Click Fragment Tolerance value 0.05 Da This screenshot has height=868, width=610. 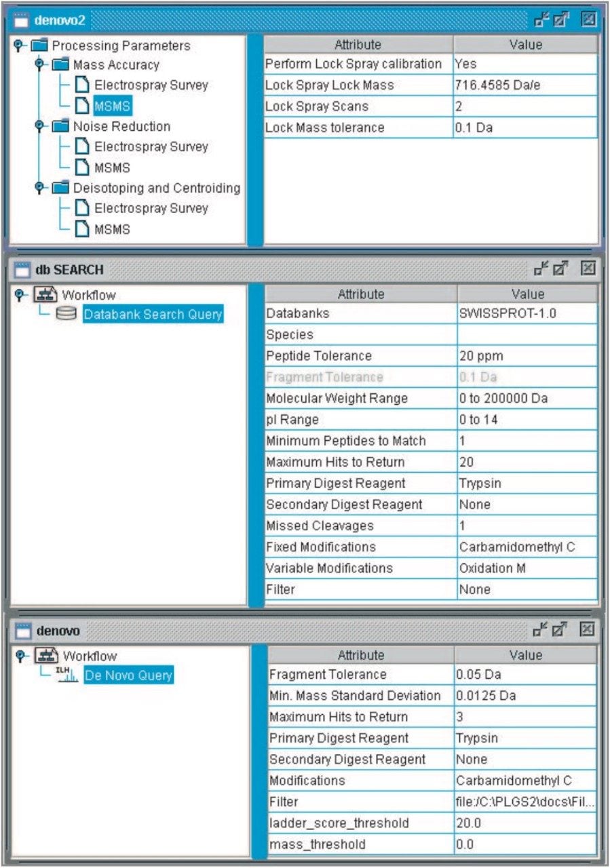(526, 675)
